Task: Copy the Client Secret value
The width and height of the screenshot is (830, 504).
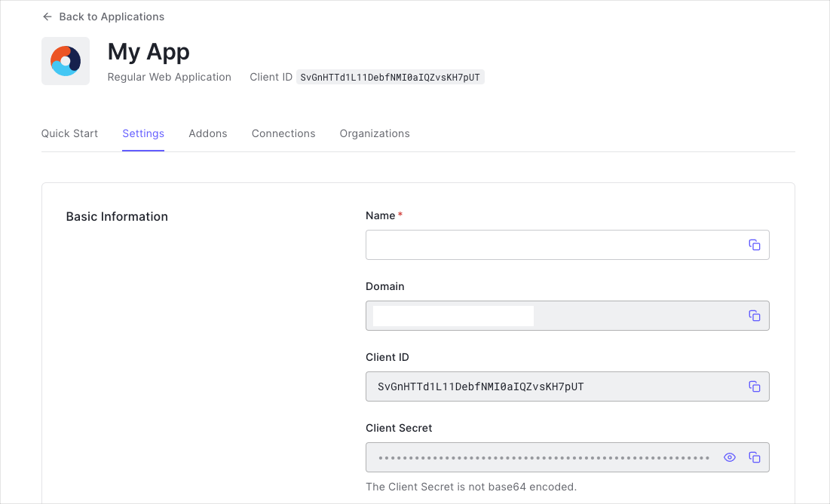Action: (x=755, y=457)
